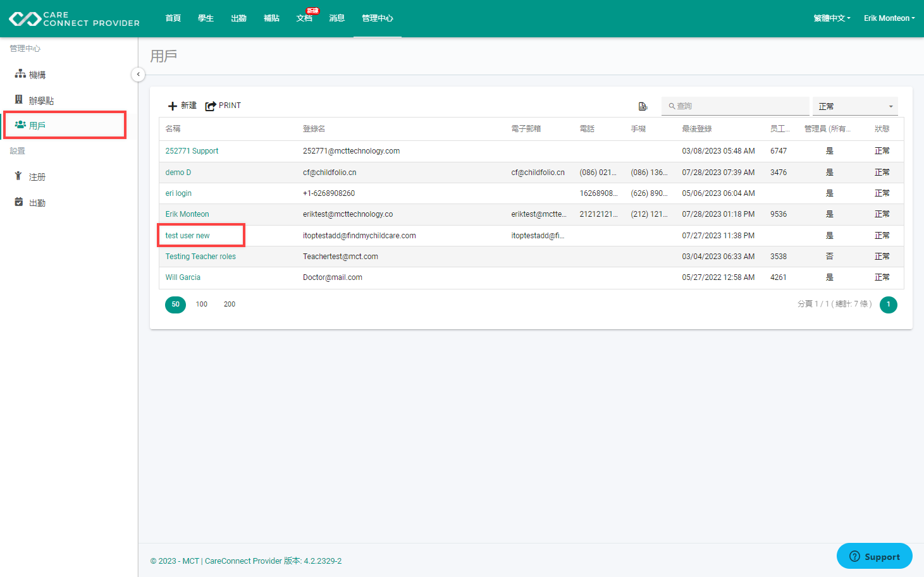Open user 252771 Support
This screenshot has height=577, width=924.
coord(192,151)
